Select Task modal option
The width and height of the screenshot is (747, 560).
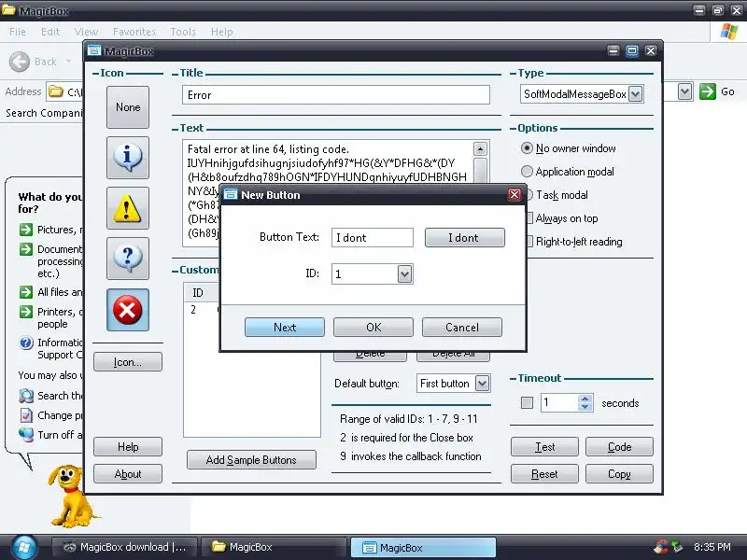click(561, 195)
